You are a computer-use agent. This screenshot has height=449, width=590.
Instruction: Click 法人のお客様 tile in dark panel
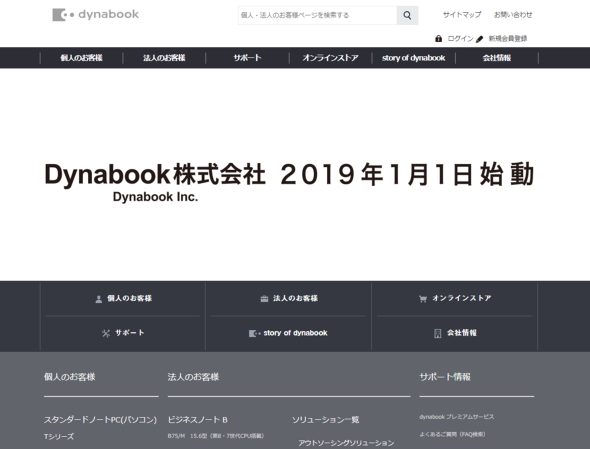(289, 298)
